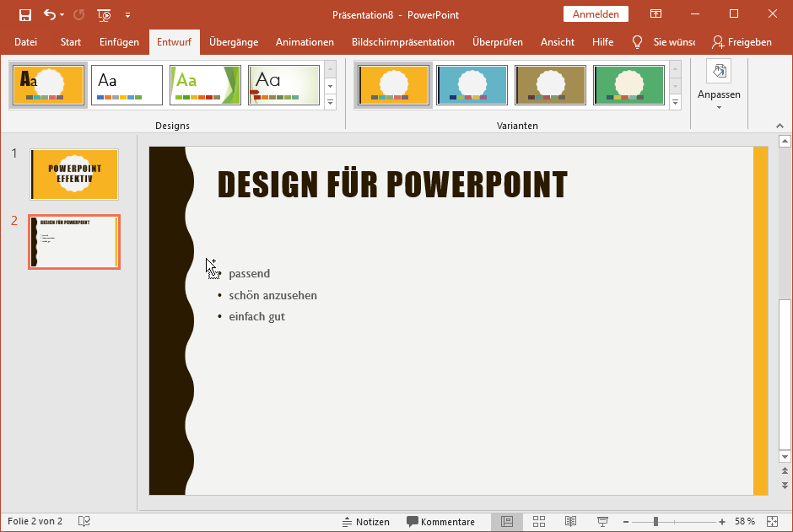Open the Anpassen dropdown
793x532 pixels.
click(719, 86)
